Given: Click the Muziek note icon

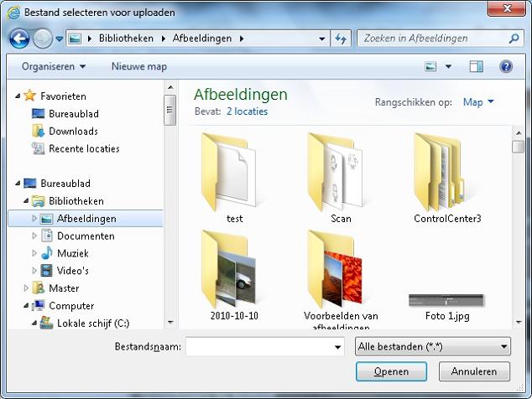Looking at the screenshot, I should coord(47,253).
